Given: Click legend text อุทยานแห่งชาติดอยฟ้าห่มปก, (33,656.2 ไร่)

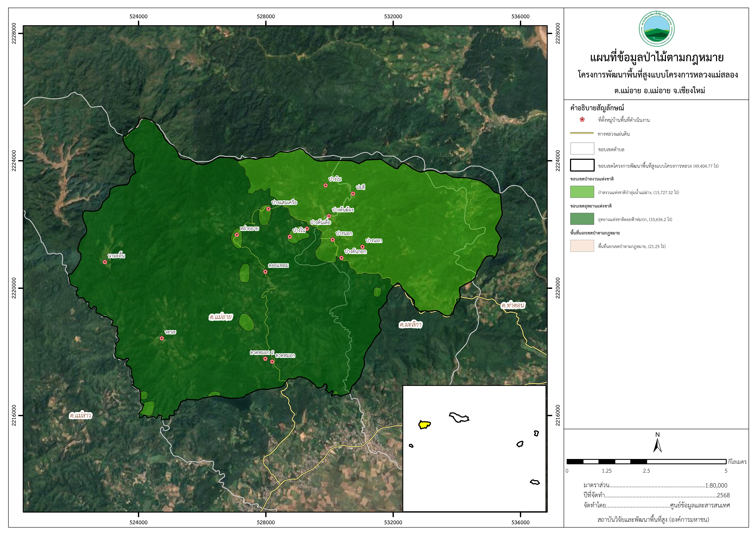Looking at the screenshot, I should [x=635, y=219].
